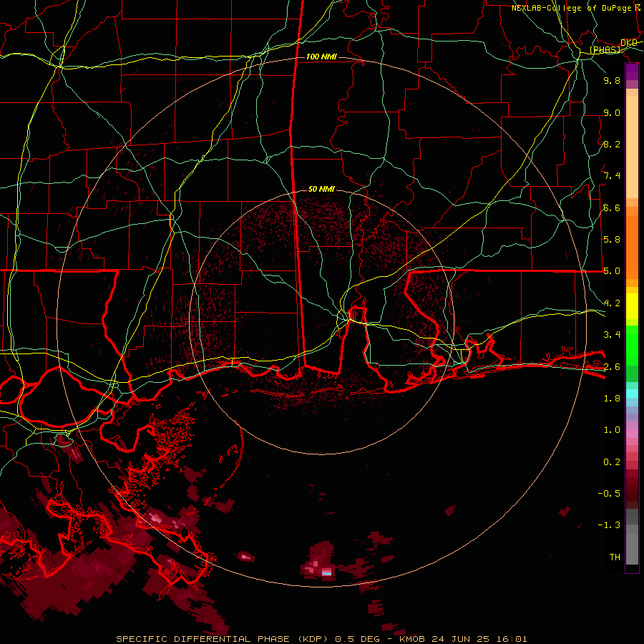Click the 7.4 value on the color scale

[x=612, y=176]
